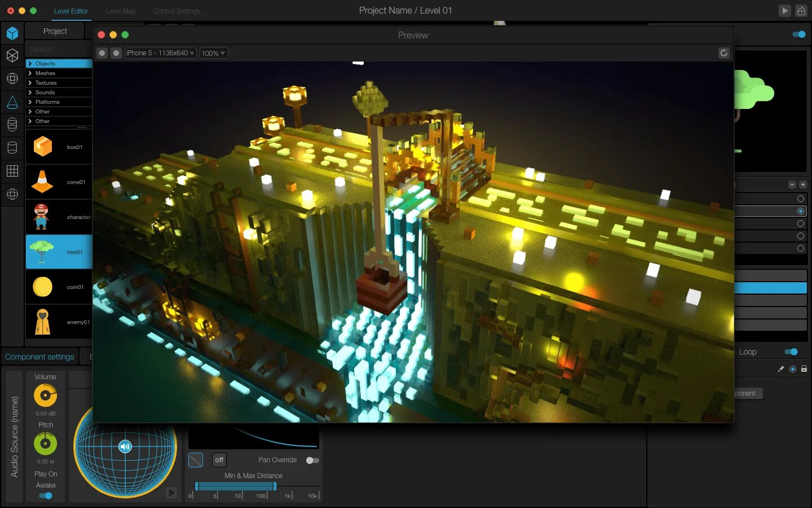This screenshot has width=812, height=508.
Task: Toggle the Pan Override switch
Action: [312, 461]
